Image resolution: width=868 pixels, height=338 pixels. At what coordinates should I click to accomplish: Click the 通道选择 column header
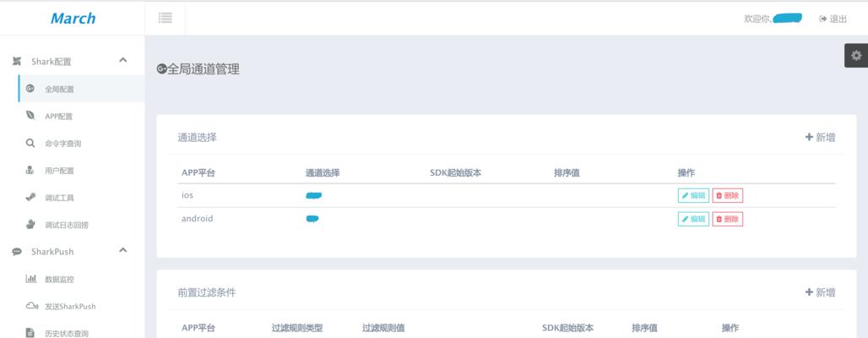tap(323, 173)
